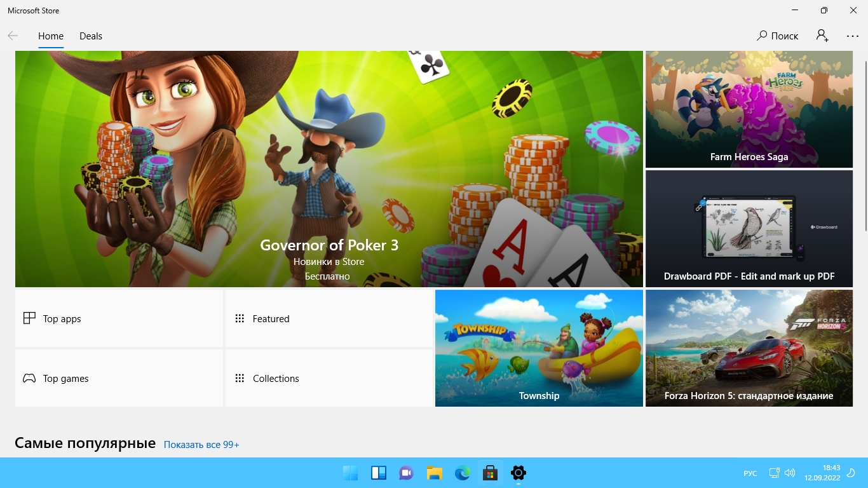Open the Forza Horizon 5 tile
Screen dimensions: 868x488
(x=749, y=348)
